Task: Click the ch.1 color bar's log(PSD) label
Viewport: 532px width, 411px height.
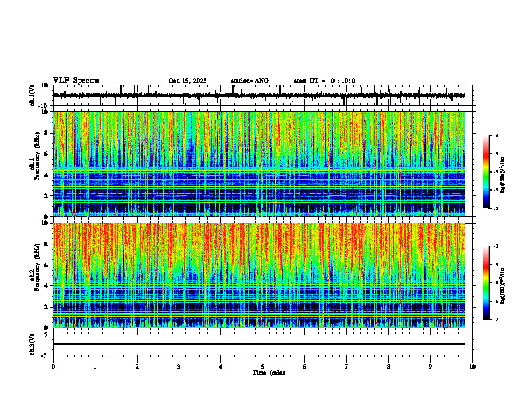Action: coord(503,175)
